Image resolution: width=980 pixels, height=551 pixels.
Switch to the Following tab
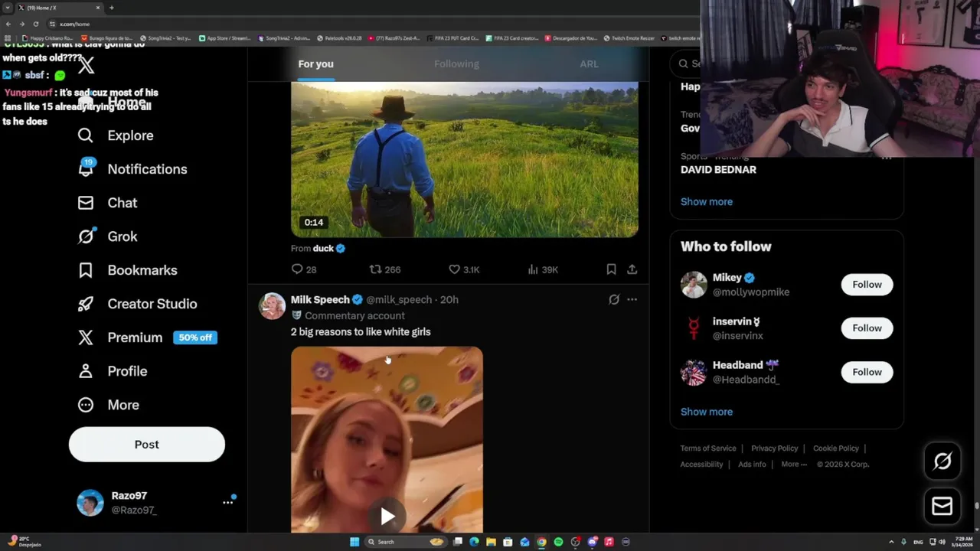coord(456,64)
